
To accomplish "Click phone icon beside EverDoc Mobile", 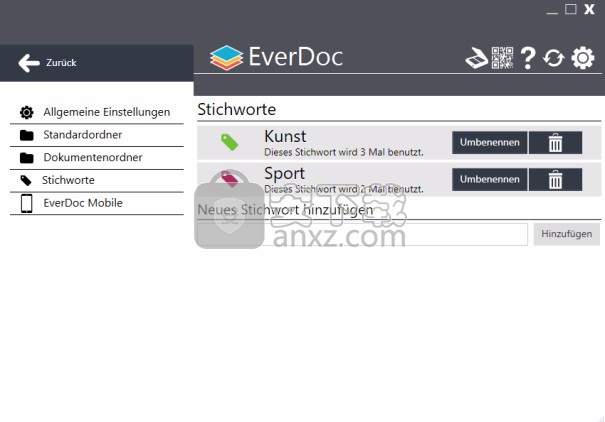I will pyautogui.click(x=27, y=203).
